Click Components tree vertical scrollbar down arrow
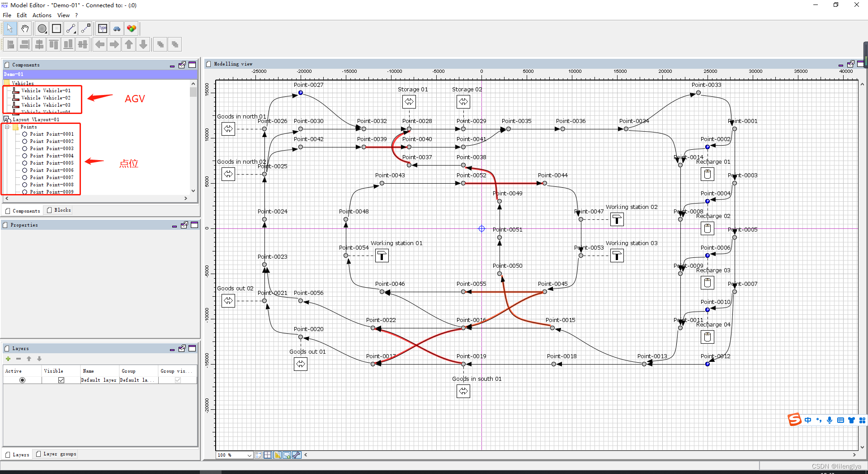This screenshot has width=868, height=474. [x=193, y=191]
